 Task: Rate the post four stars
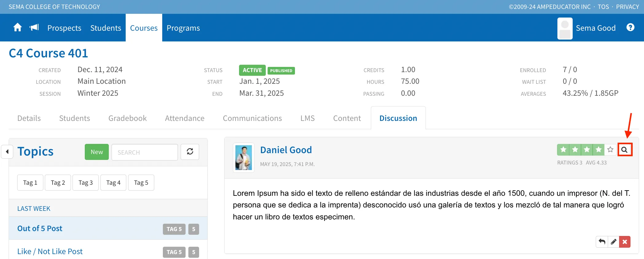[599, 150]
